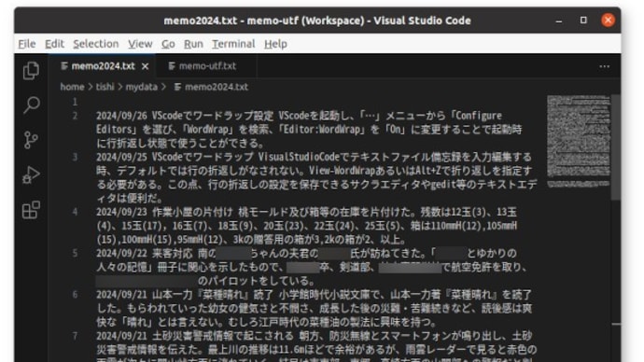Open the Source Control view
Image resolution: width=644 pixels, height=362 pixels.
31,140
